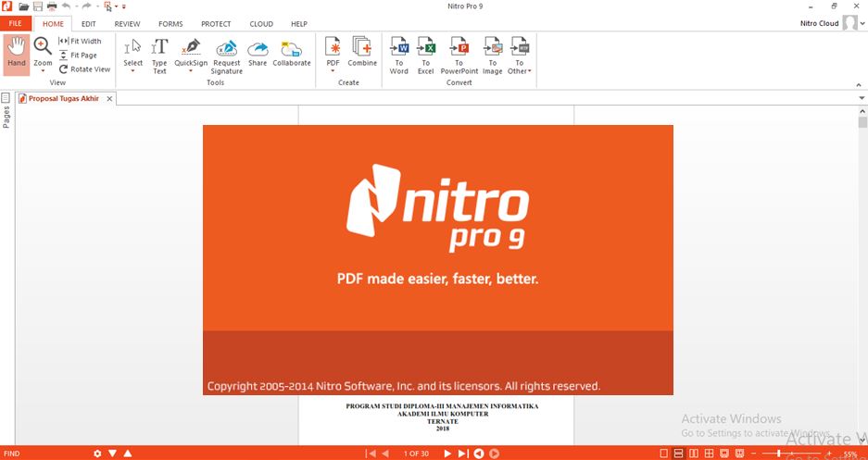Open Find settings gear icon
This screenshot has width=868, height=460.
[x=98, y=454]
